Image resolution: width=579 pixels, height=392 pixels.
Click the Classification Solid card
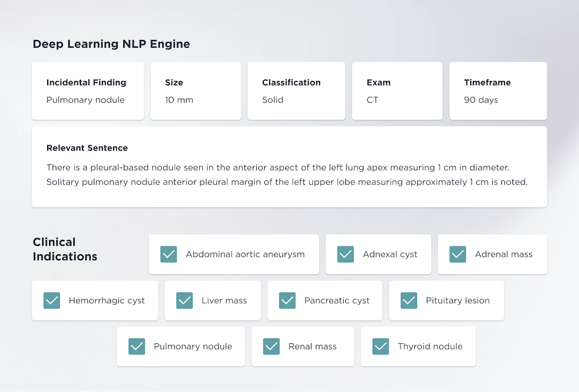click(296, 91)
